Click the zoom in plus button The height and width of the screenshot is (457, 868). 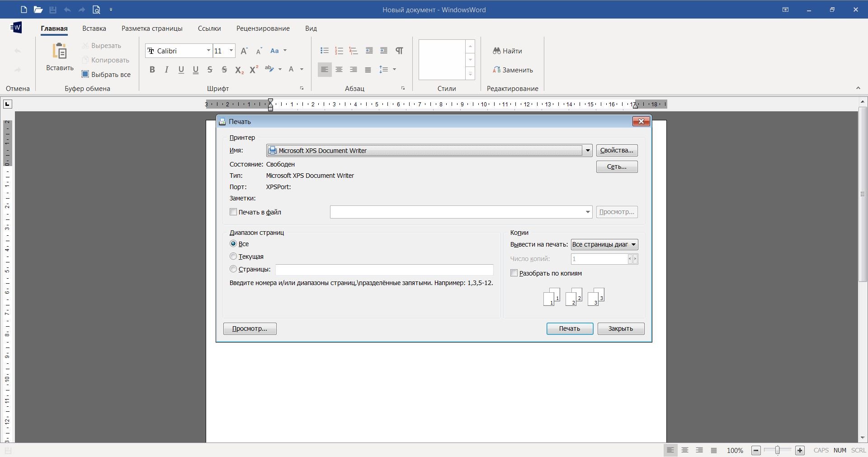(x=800, y=450)
